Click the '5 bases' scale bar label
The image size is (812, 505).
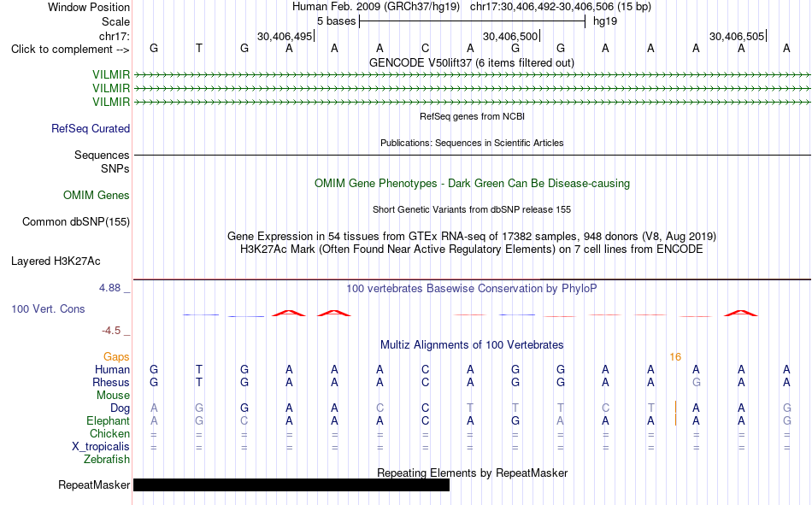(337, 21)
